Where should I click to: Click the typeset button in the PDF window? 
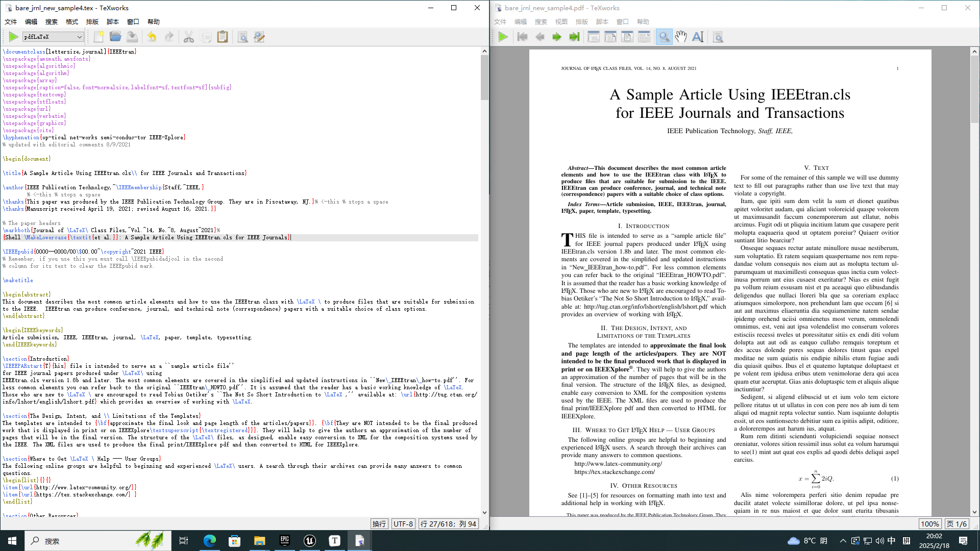(503, 37)
